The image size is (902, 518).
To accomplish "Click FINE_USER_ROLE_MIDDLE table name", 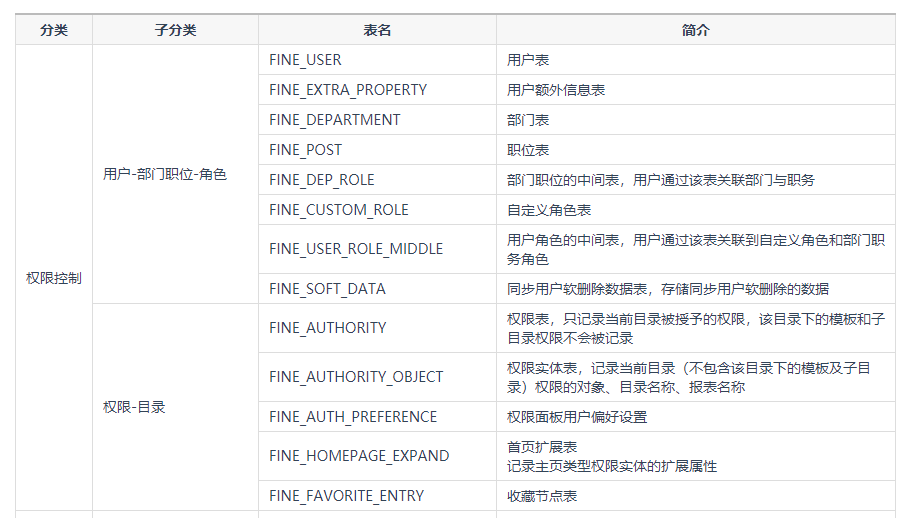I will coord(355,249).
